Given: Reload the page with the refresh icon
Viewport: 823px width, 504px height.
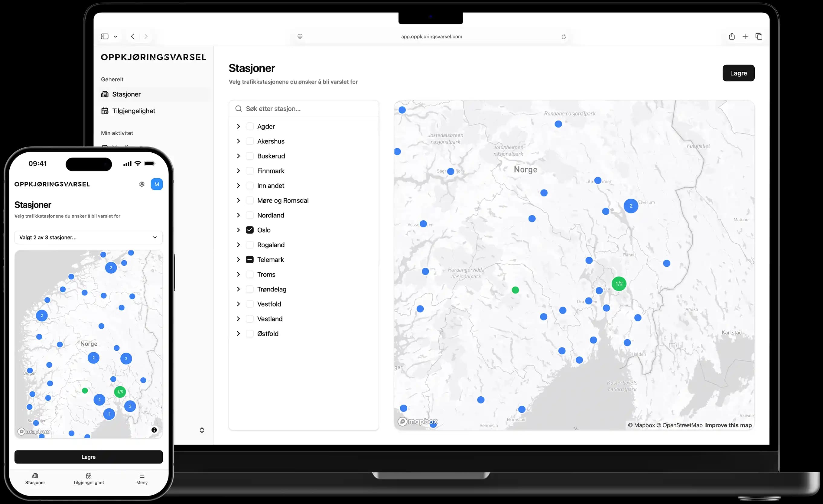Looking at the screenshot, I should click(x=564, y=37).
